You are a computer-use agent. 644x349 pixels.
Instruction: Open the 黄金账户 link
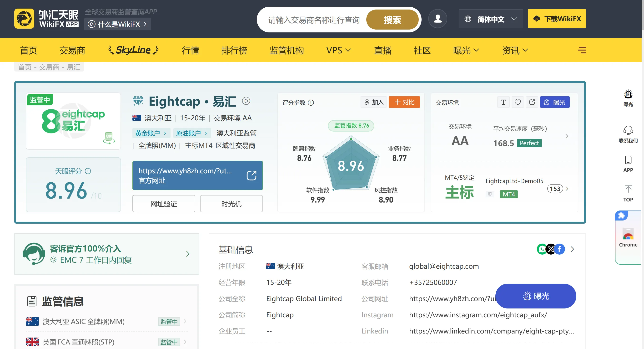(151, 133)
